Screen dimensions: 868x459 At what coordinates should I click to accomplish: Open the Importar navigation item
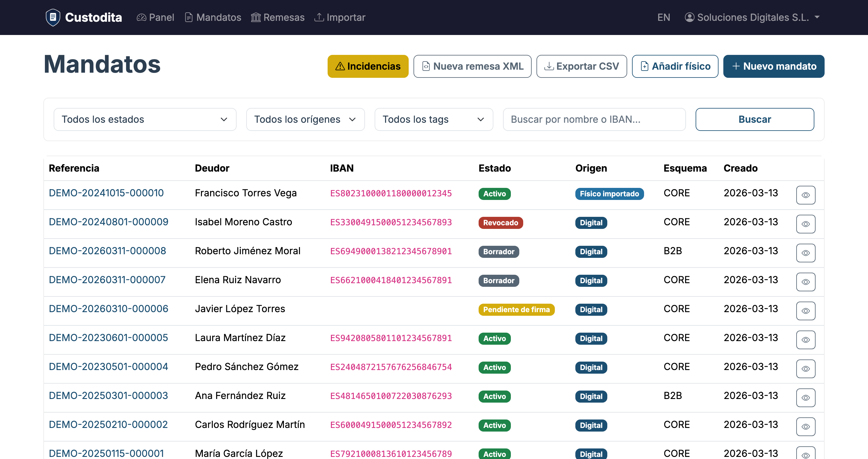click(x=340, y=17)
